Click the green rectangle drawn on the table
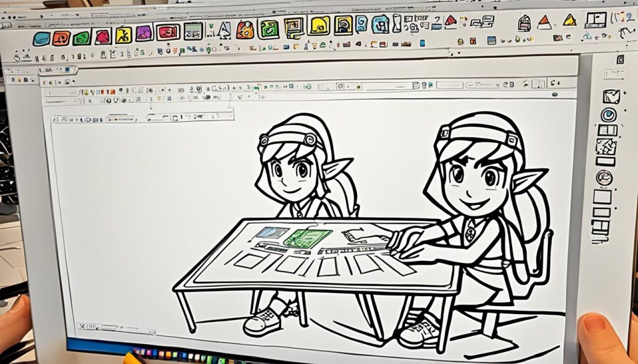The height and width of the screenshot is (364, 638). point(307,238)
